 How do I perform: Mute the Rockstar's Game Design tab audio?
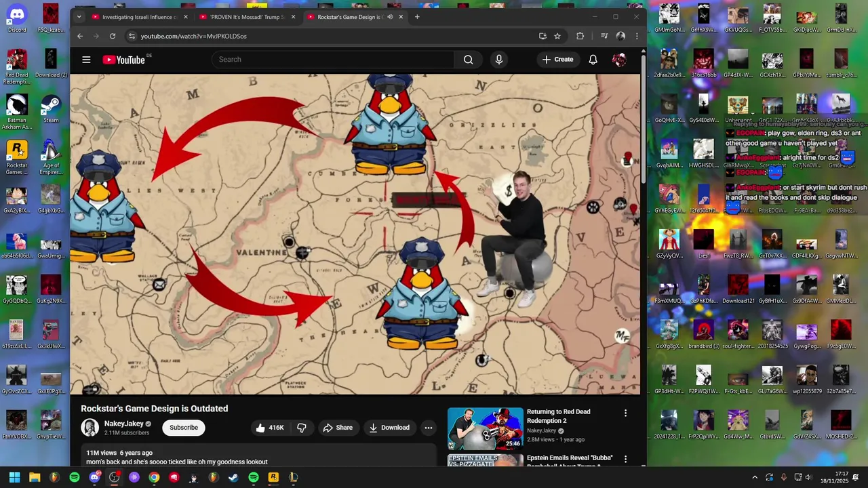pos(390,17)
